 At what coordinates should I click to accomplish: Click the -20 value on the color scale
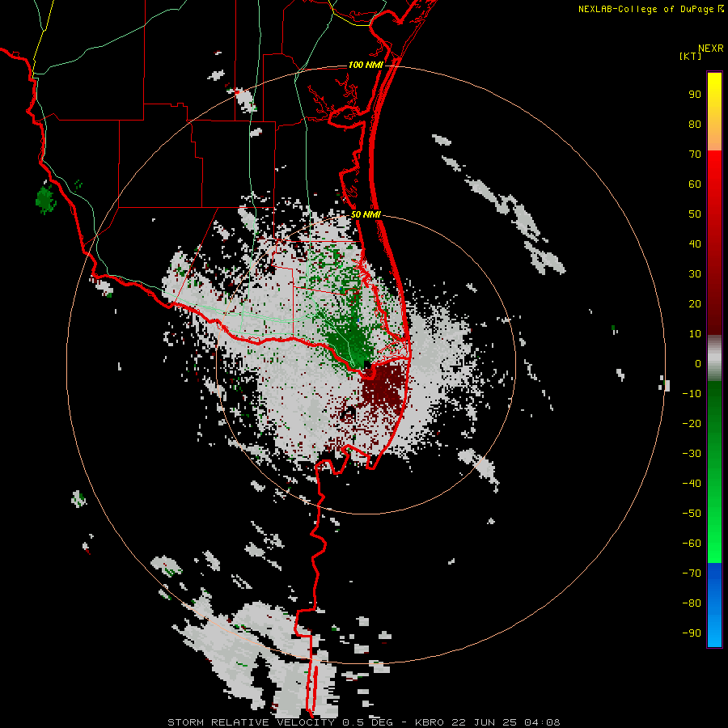pyautogui.click(x=692, y=424)
